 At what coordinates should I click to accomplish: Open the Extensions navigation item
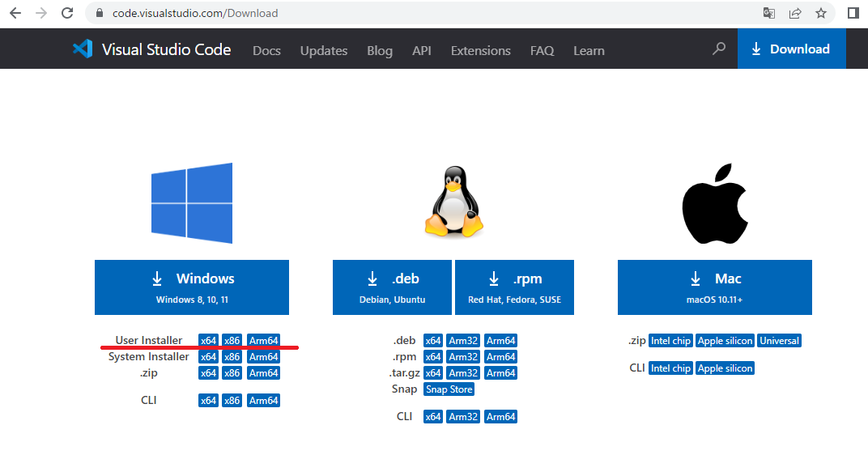pos(480,50)
